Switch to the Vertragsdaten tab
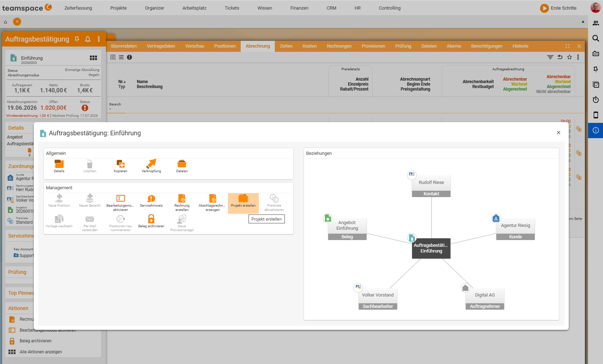Viewport: 603px width, 364px height. click(x=161, y=46)
